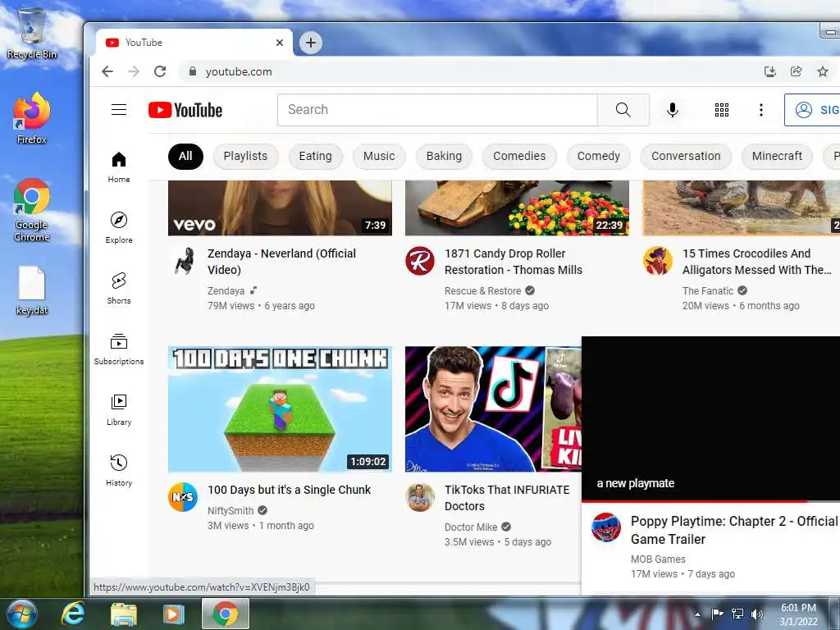Select the Comedy filter chip

(598, 157)
